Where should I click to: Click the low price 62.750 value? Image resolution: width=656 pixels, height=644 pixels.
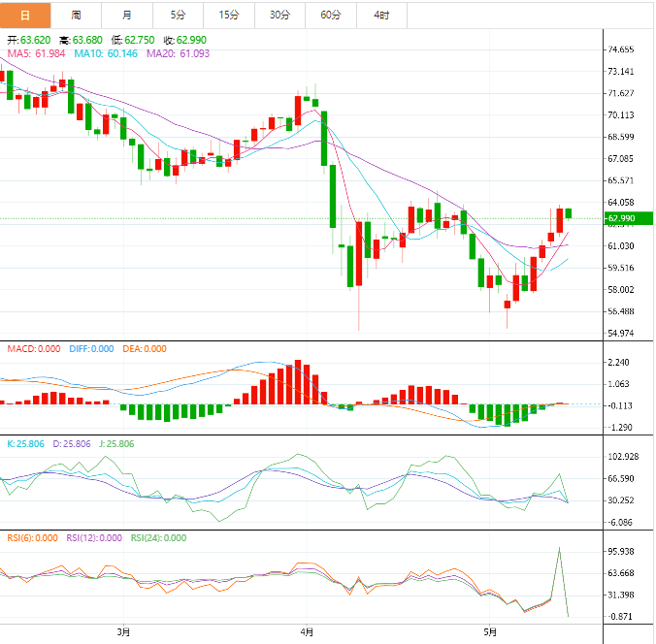click(140, 40)
